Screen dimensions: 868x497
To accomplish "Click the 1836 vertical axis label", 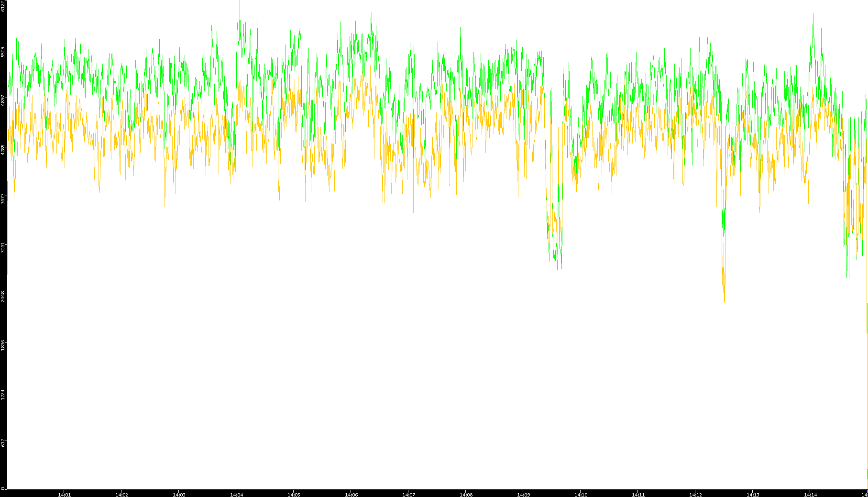I will click(x=3, y=344).
